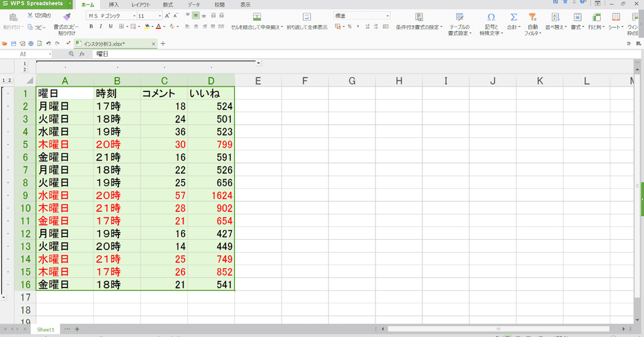Open the データ ribbon tab
644x337 pixels.
point(193,5)
